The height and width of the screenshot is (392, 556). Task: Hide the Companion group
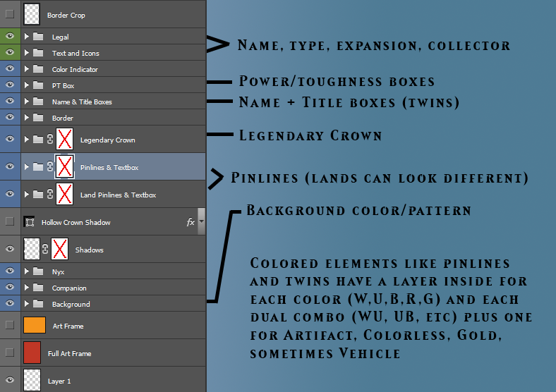pyautogui.click(x=10, y=287)
